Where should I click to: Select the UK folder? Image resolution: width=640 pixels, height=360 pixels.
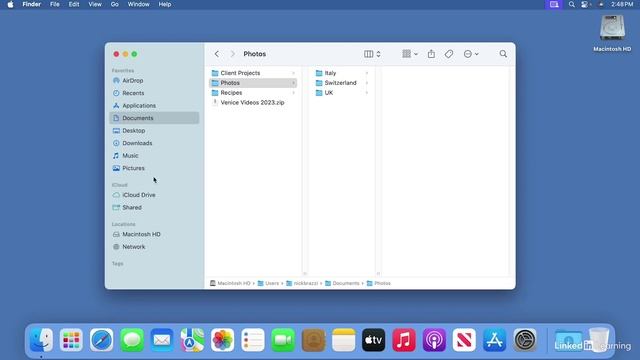coord(341,93)
